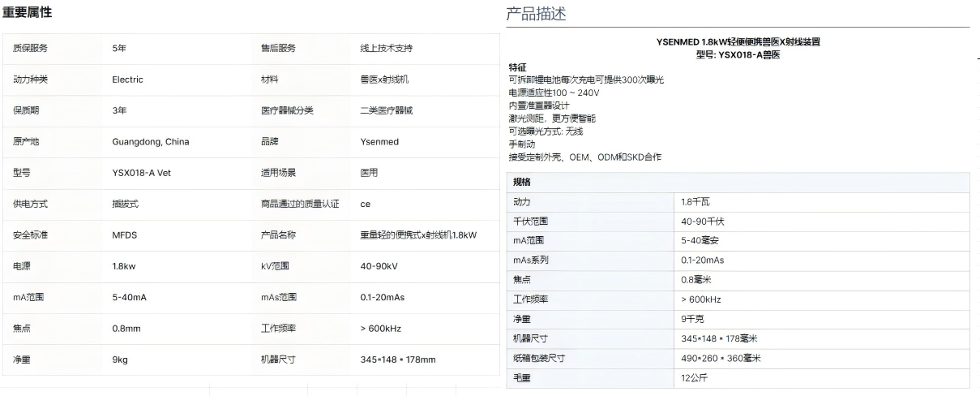The image size is (980, 396).
Task: Click the 规格 table header
Action: coord(738,182)
